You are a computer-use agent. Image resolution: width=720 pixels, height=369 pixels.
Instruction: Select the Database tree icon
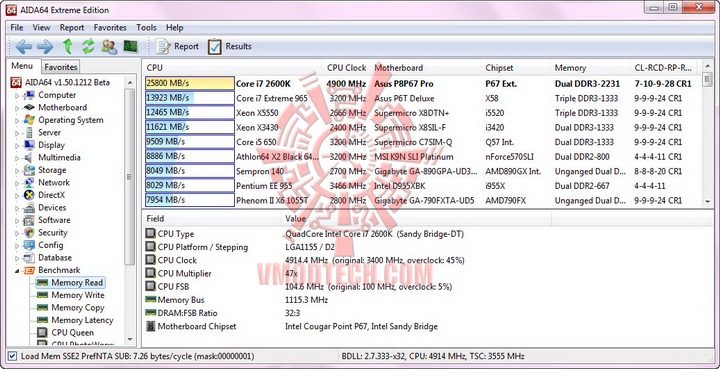point(29,258)
